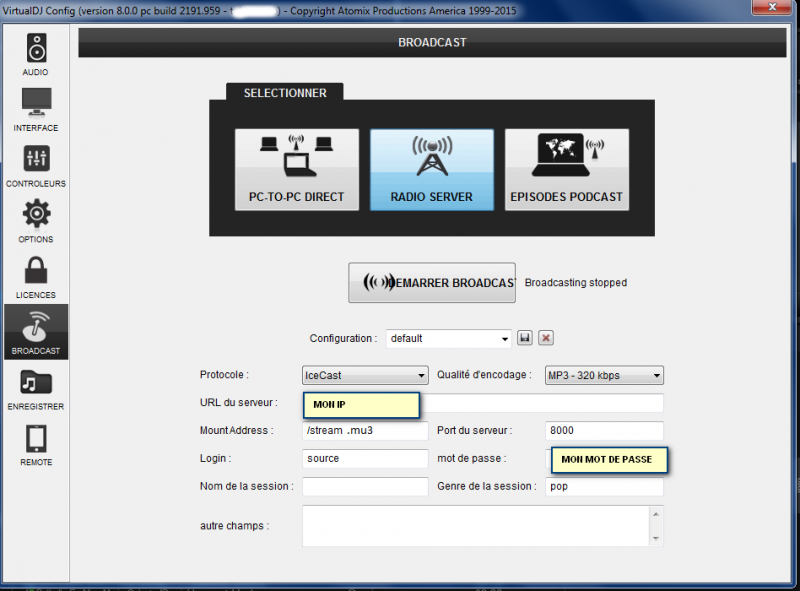Open the Qualité d'encodage dropdown
This screenshot has height=591, width=800.
[x=604, y=375]
